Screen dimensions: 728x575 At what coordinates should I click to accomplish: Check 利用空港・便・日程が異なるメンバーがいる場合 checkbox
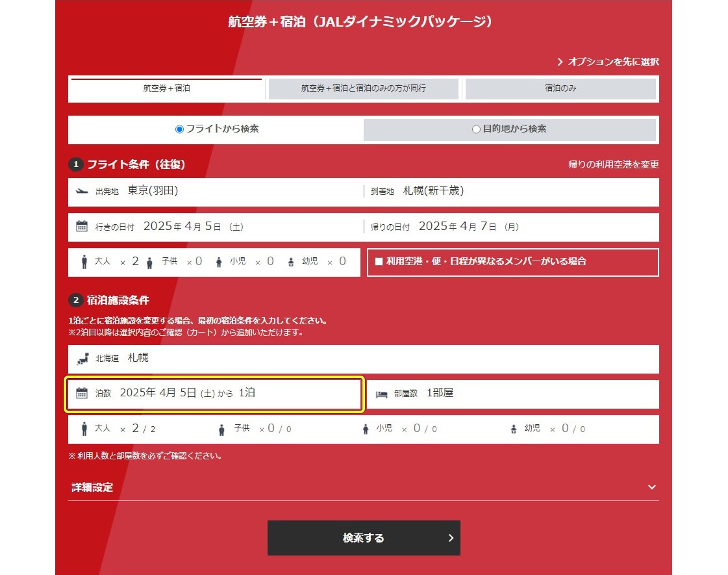[379, 261]
